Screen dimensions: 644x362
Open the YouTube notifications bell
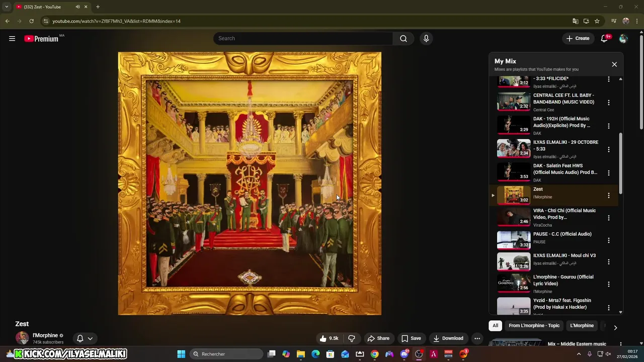(605, 38)
